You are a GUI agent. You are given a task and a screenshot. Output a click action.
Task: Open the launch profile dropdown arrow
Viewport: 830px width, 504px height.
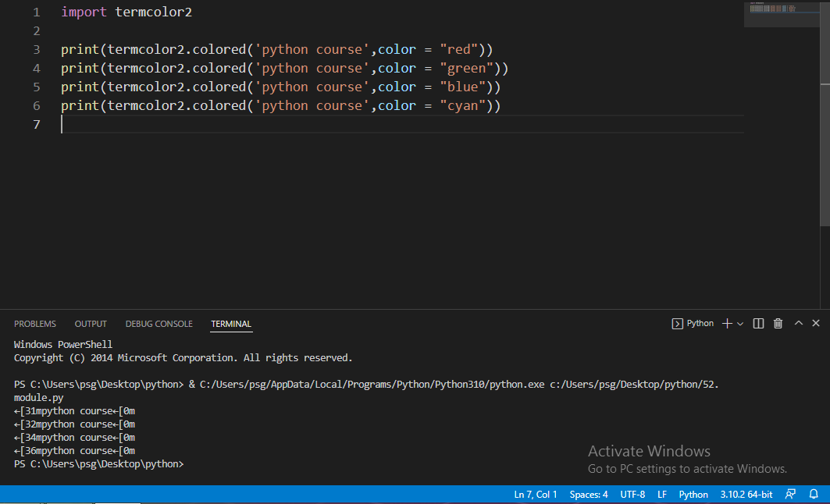[740, 324]
